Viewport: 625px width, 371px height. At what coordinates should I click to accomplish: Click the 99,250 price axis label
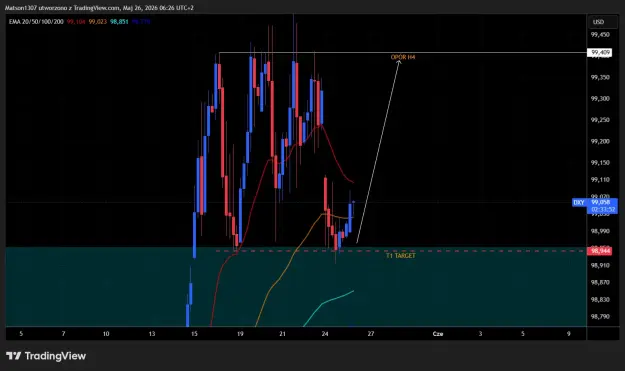[x=600, y=120]
